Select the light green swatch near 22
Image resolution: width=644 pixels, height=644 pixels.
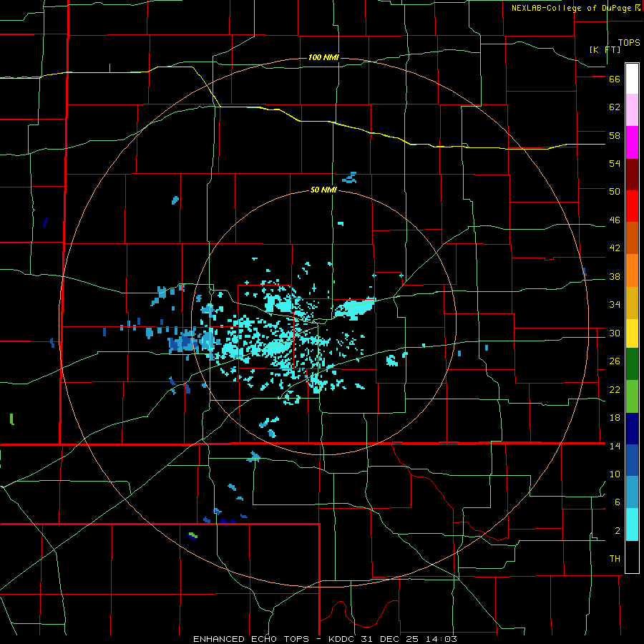632,396
